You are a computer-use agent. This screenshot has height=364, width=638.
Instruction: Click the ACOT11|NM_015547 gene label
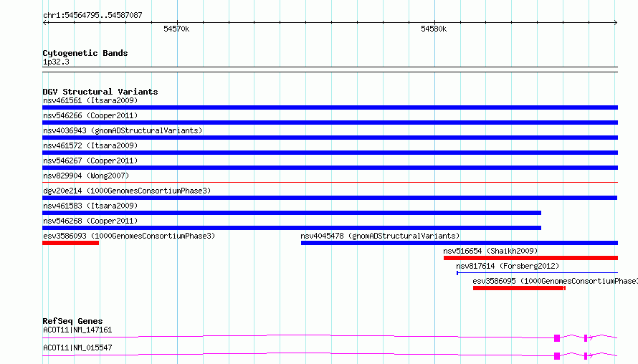(77, 348)
